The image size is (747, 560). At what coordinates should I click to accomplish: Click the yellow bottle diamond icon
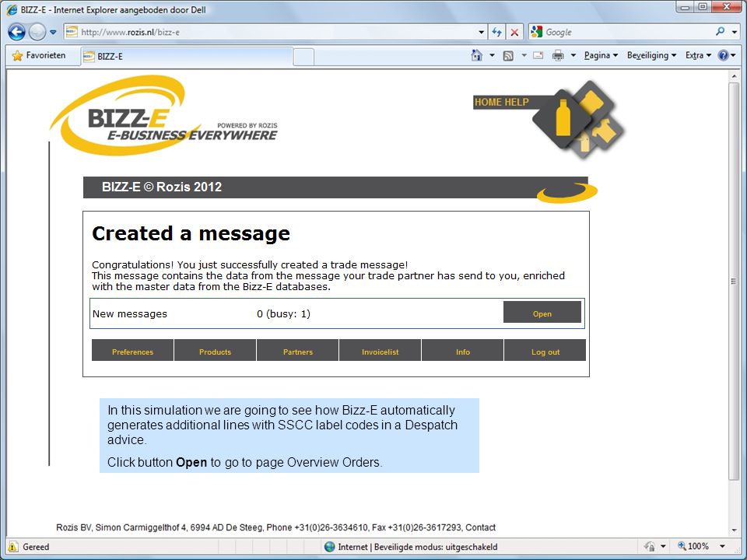[x=563, y=117]
